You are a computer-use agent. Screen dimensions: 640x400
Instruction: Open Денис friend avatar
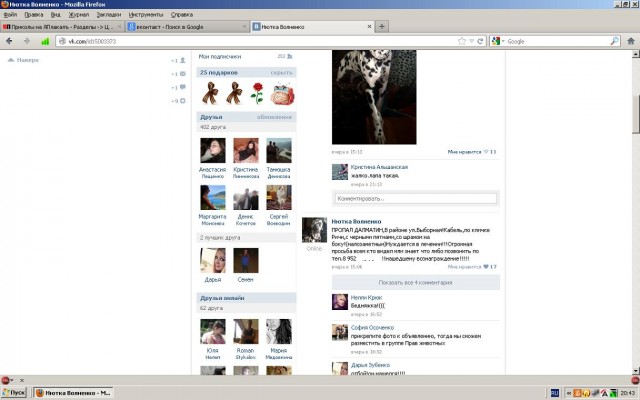[x=246, y=198]
